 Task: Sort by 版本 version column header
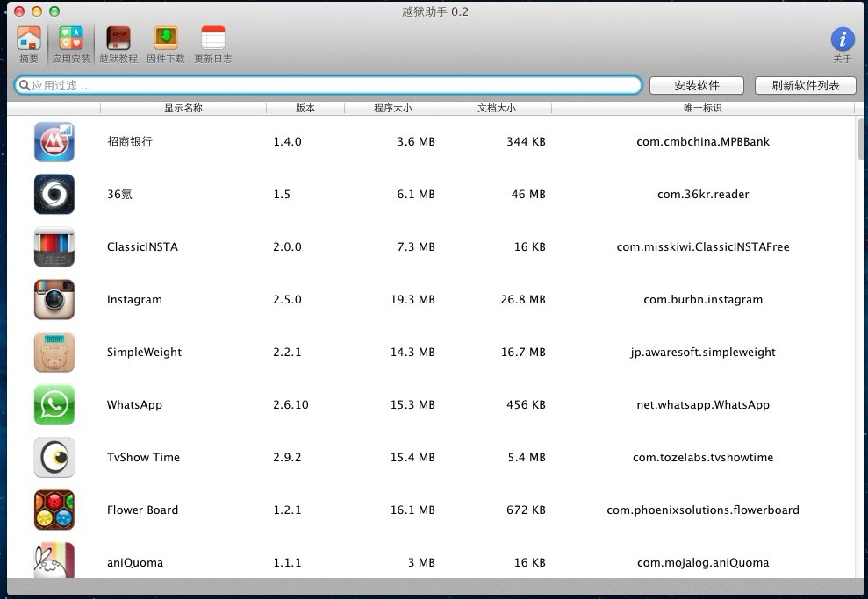point(305,108)
